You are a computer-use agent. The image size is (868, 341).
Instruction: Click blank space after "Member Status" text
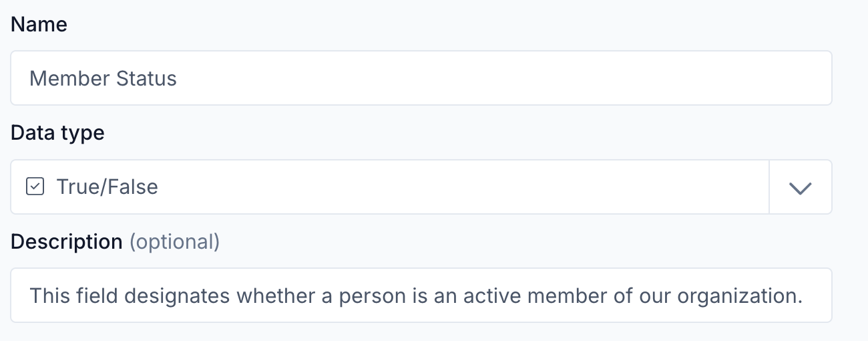(x=467, y=78)
